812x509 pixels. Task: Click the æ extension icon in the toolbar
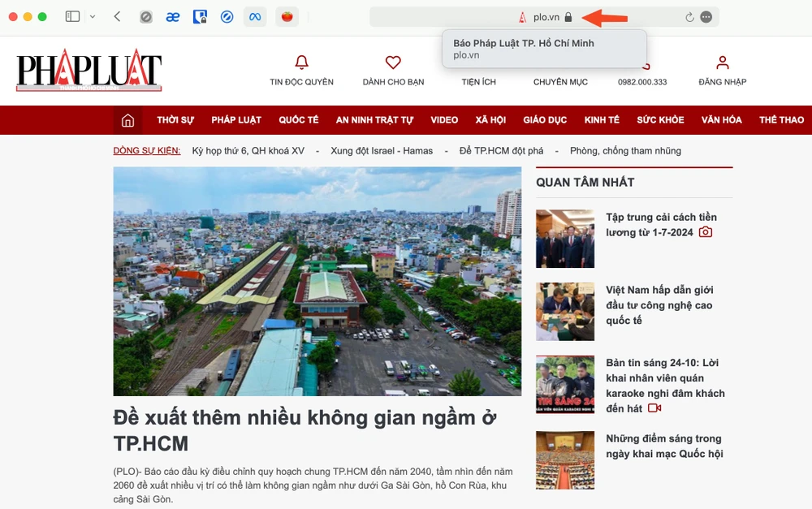pos(172,15)
